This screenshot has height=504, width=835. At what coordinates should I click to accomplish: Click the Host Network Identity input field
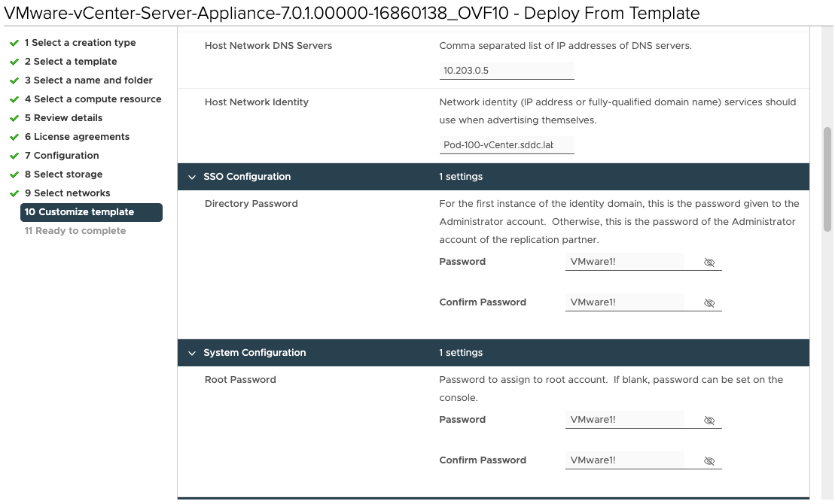click(x=506, y=145)
